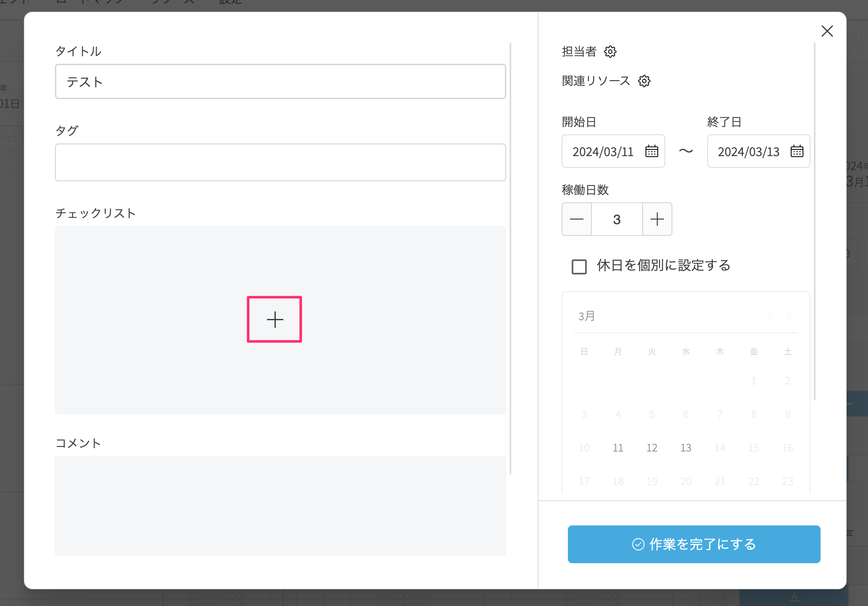Go to next month in calendar
The image size is (868, 606).
click(x=790, y=316)
